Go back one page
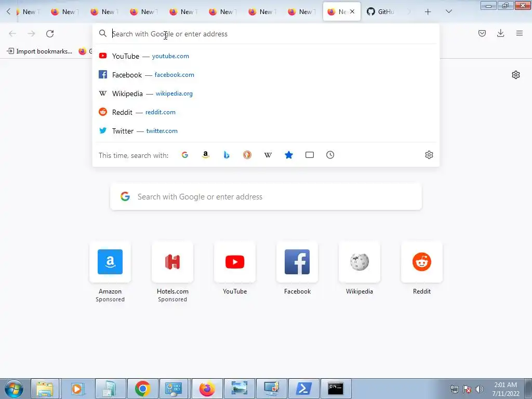Viewport: 532px width, 399px height. click(12, 34)
